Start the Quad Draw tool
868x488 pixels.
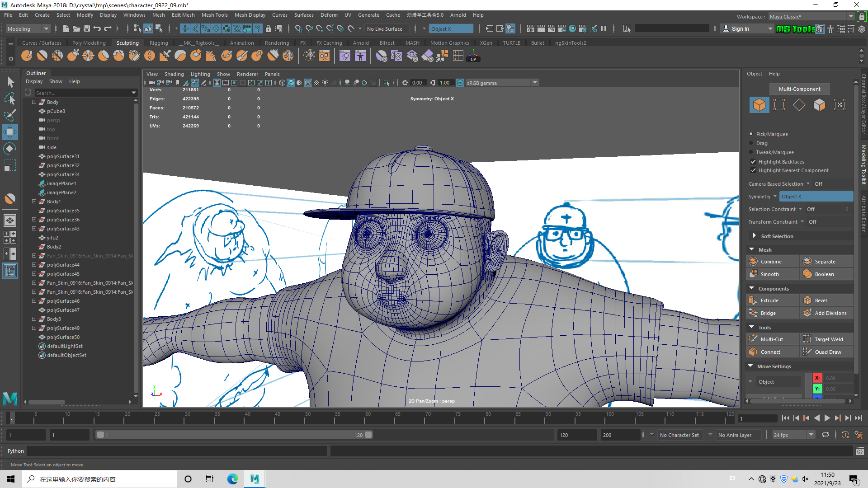pos(827,352)
